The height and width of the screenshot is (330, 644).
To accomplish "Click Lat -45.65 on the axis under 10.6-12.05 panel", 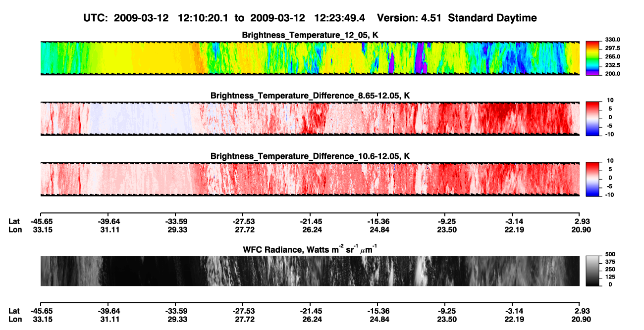I will tap(42, 221).
